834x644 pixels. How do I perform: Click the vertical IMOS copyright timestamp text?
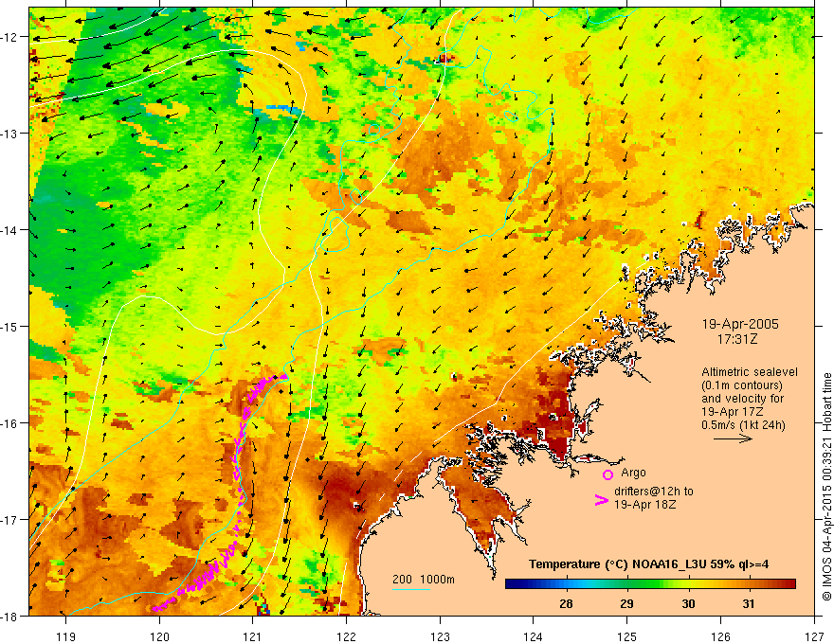tap(826, 487)
